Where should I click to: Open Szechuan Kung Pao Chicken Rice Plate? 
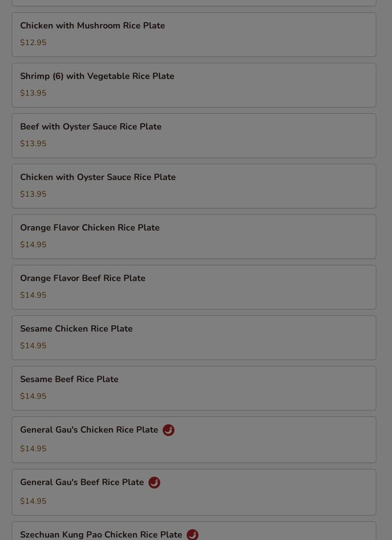pyautogui.click(x=194, y=531)
